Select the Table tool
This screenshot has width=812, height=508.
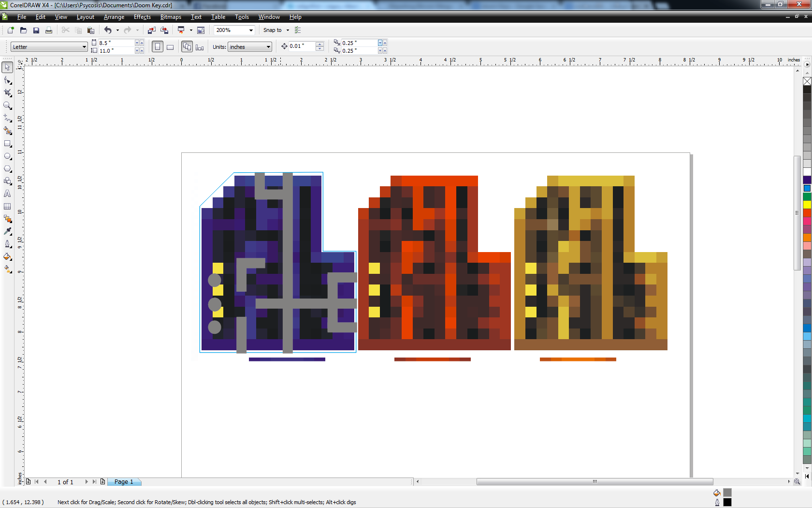[7, 207]
